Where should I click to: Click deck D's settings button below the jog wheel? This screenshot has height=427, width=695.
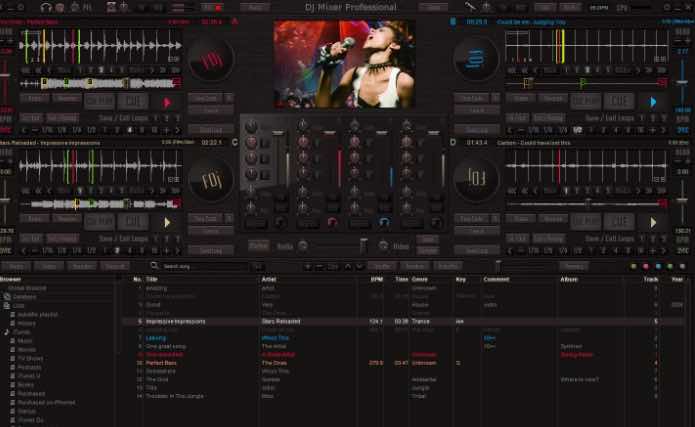(x=477, y=251)
